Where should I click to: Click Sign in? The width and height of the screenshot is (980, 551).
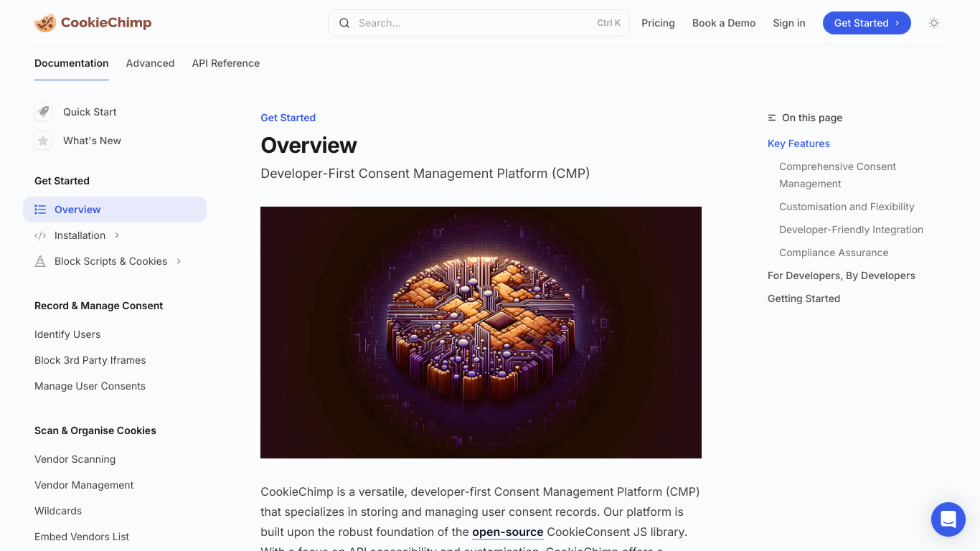coord(789,23)
